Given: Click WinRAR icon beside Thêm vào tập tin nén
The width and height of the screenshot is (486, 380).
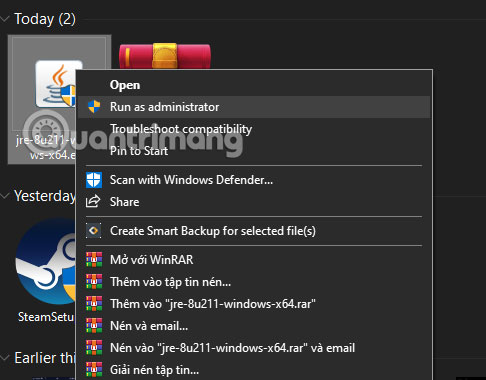Looking at the screenshot, I should pyautogui.click(x=94, y=282).
